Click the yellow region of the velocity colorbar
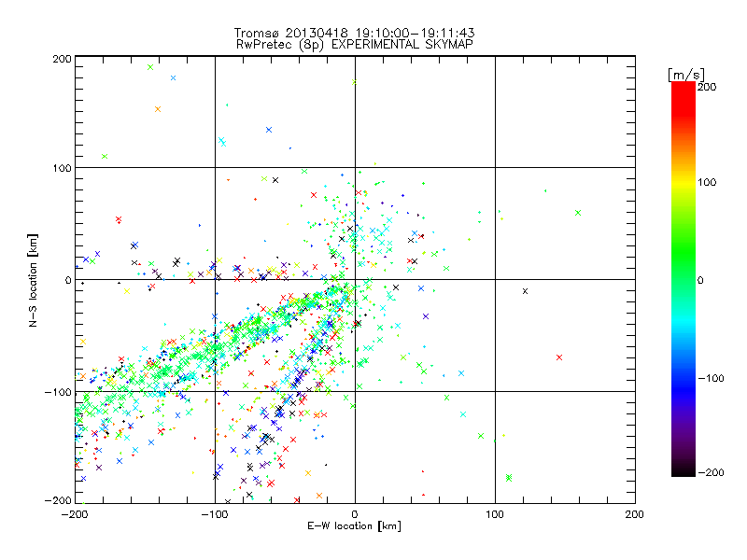 pos(684,183)
